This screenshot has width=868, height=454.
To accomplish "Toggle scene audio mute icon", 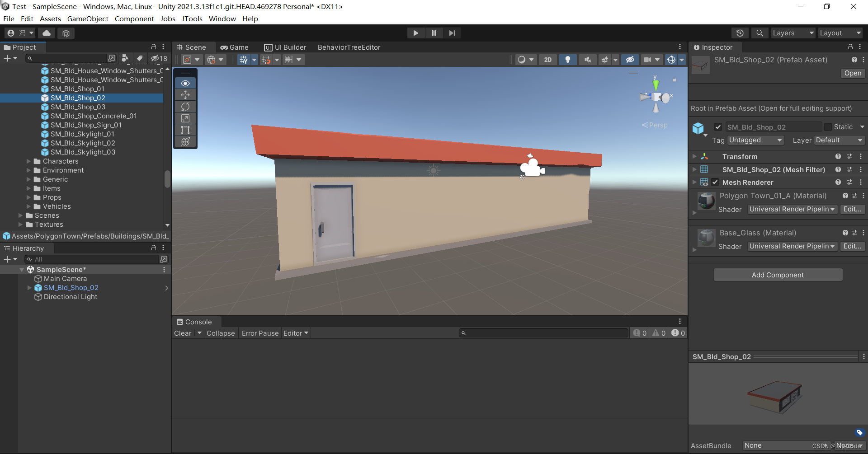I will click(588, 60).
